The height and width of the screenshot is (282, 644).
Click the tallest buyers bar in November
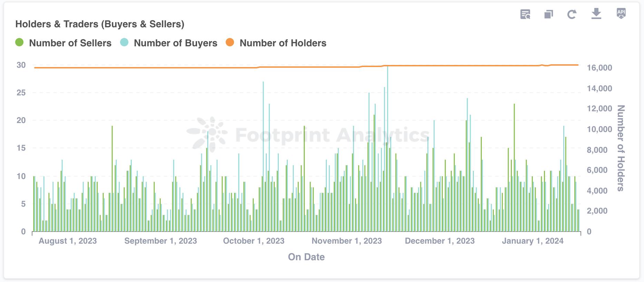coord(388,149)
